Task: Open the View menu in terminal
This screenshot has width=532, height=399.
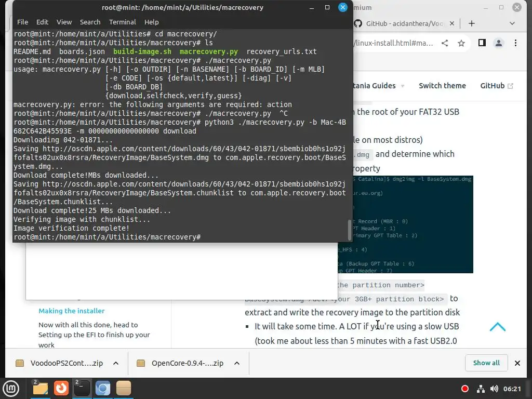Action: click(x=64, y=22)
